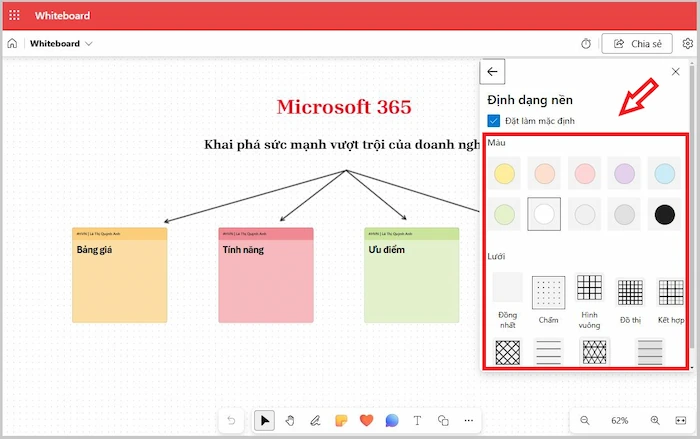Open the settings gear icon

688,43
